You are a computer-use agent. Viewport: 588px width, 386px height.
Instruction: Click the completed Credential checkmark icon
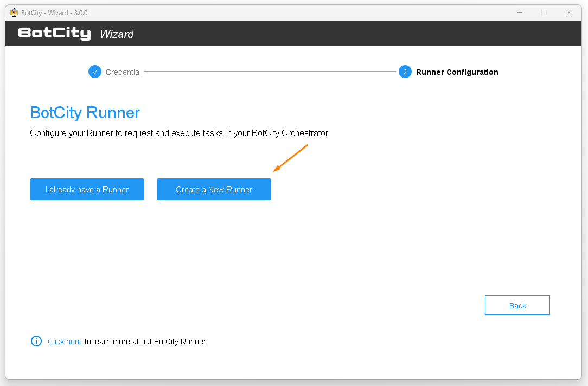tap(95, 72)
